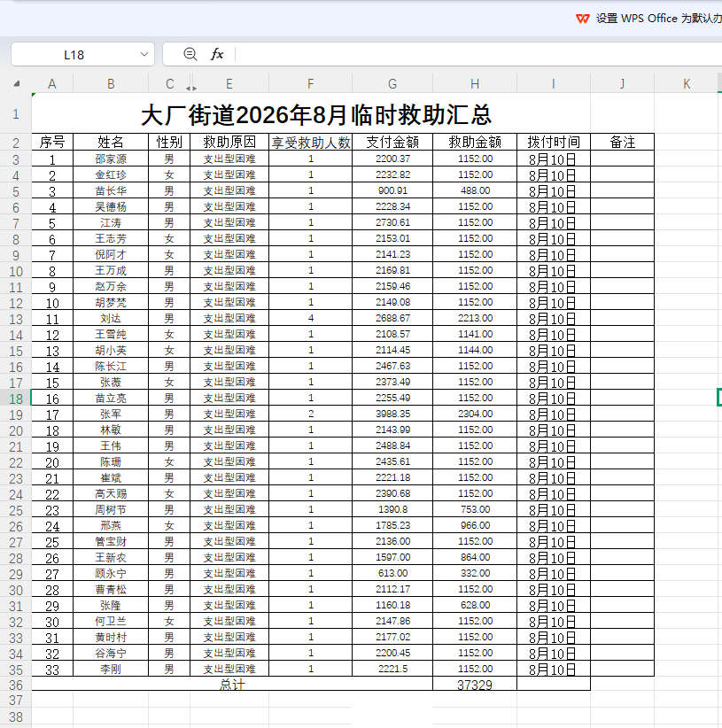Open the insert function fx button
The width and height of the screenshot is (722, 728).
217,54
